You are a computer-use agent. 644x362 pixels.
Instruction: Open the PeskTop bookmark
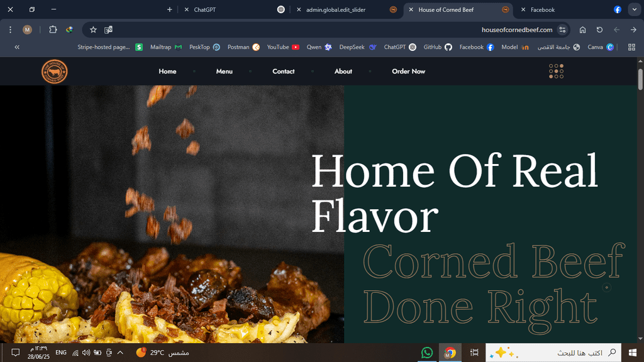point(204,47)
